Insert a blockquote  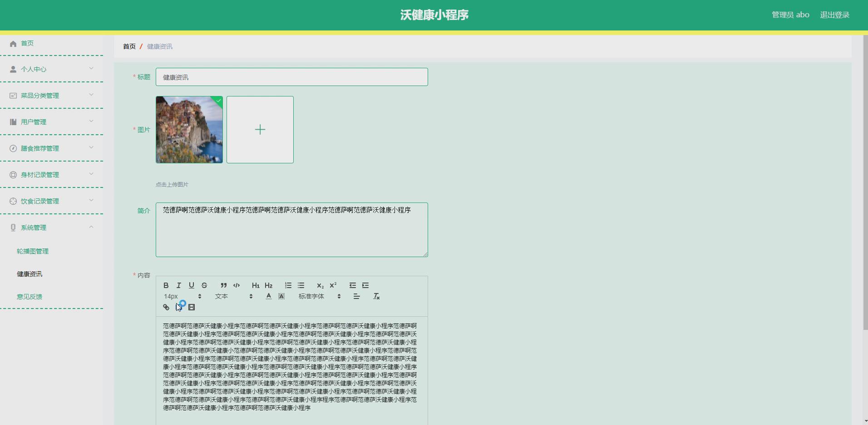coord(223,285)
